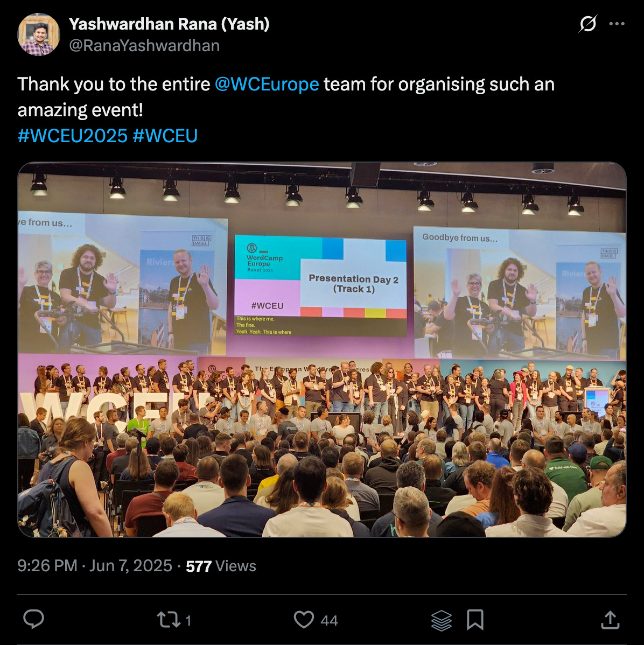The width and height of the screenshot is (644, 645).
Task: Click the tweet text 'Thank you to the entire'
Action: pyautogui.click(x=114, y=85)
